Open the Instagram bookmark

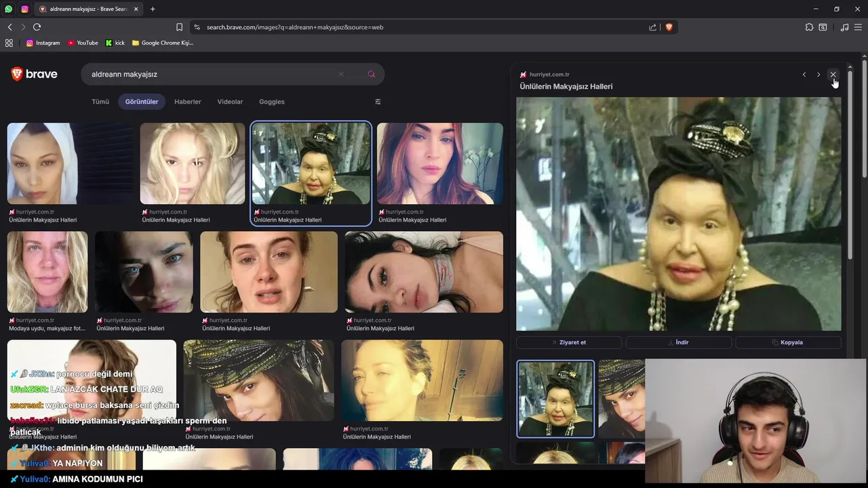pyautogui.click(x=43, y=43)
